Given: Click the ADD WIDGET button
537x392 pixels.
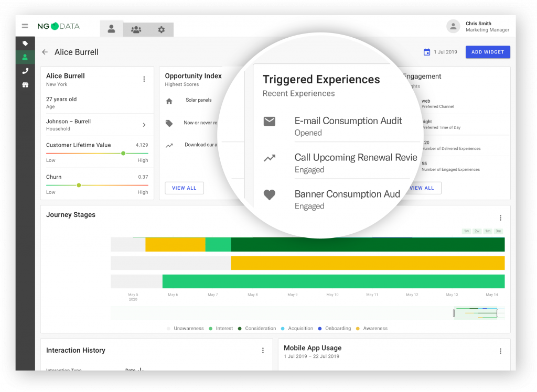Looking at the screenshot, I should tap(488, 52).
